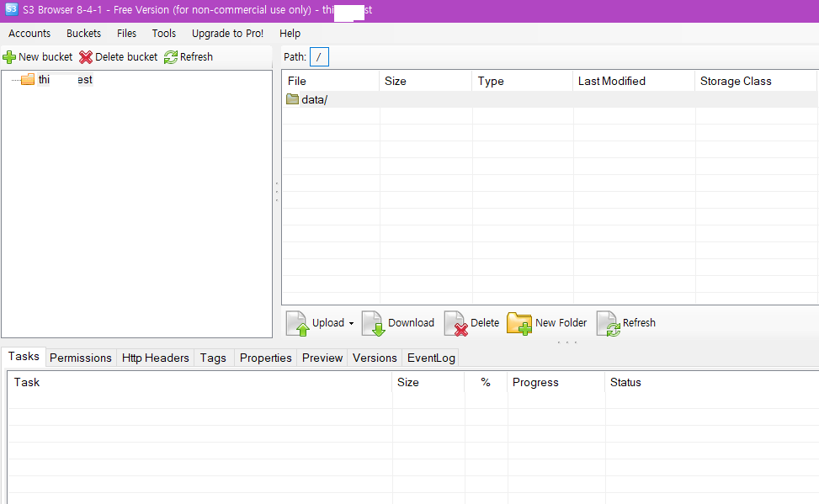Image resolution: width=819 pixels, height=504 pixels.
Task: Click Upgrade to Pro! menu item
Action: click(227, 34)
